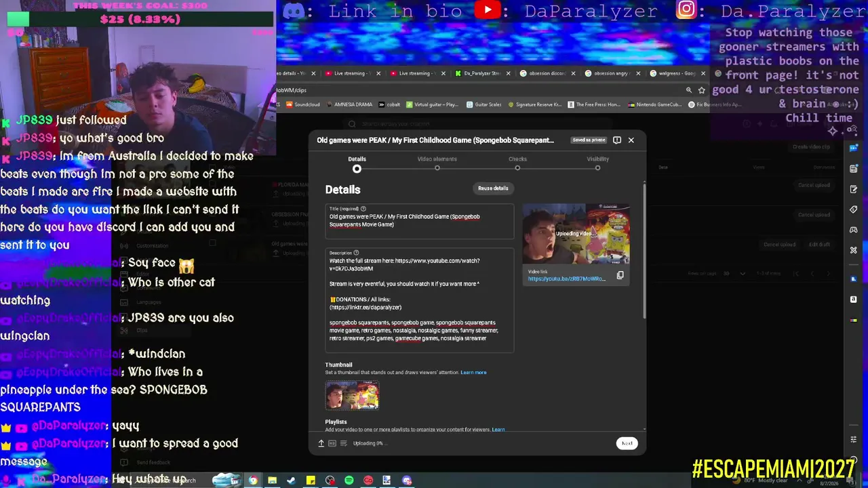Go to the Video elements step

[437, 163]
